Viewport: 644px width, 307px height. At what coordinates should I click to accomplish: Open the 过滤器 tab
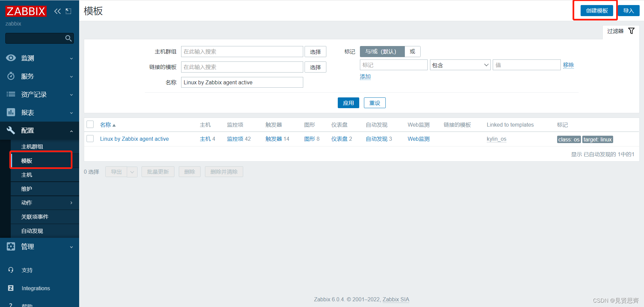(x=621, y=31)
